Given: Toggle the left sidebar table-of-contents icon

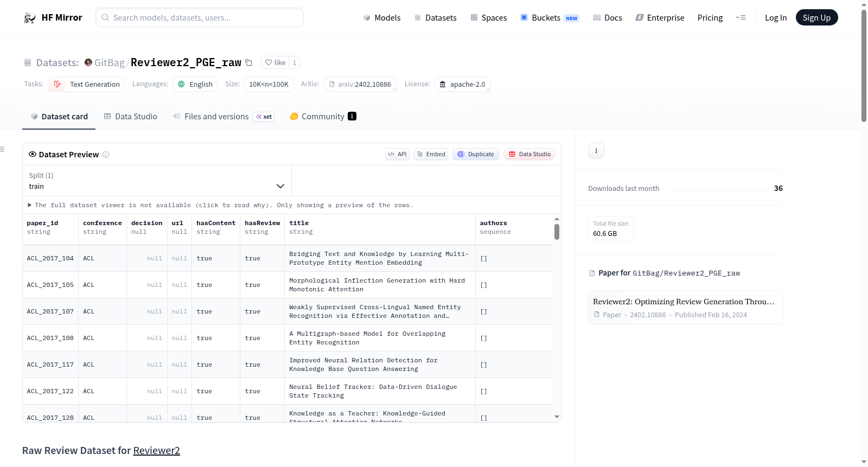Looking at the screenshot, I should [2, 149].
